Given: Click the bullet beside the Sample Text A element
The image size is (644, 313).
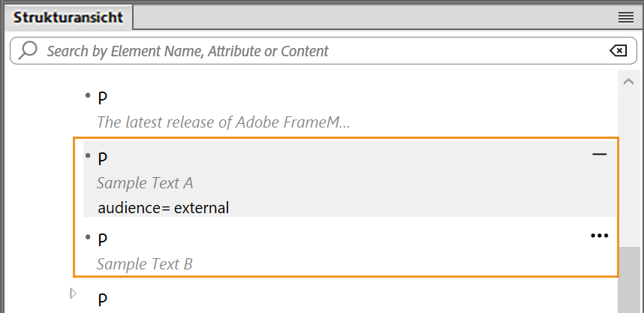Looking at the screenshot, I should click(88, 156).
